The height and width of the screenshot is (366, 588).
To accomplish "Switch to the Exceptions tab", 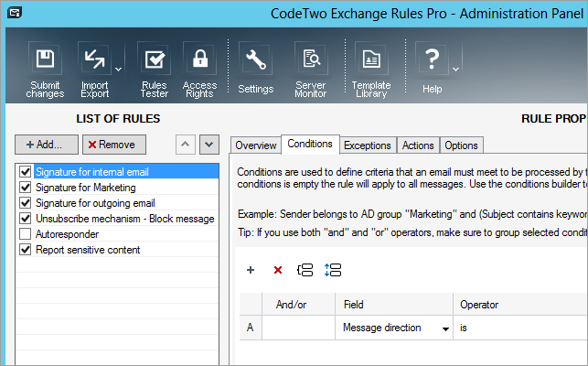I will point(368,145).
